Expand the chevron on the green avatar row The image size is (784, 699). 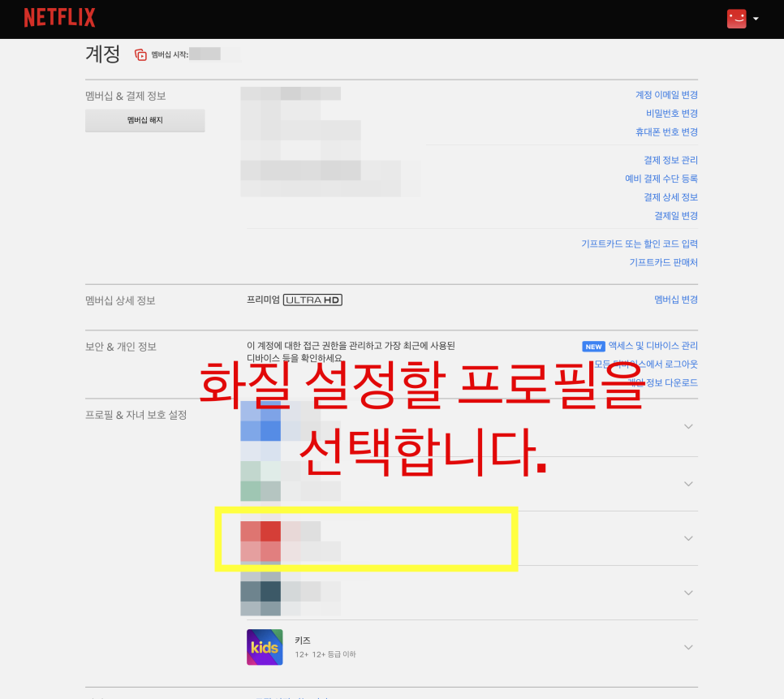tap(688, 484)
